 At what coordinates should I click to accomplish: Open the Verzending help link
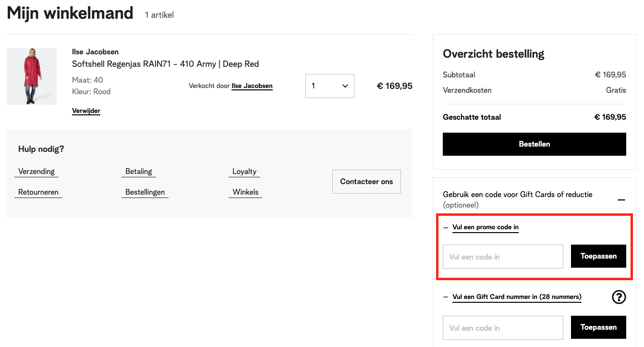tap(36, 172)
